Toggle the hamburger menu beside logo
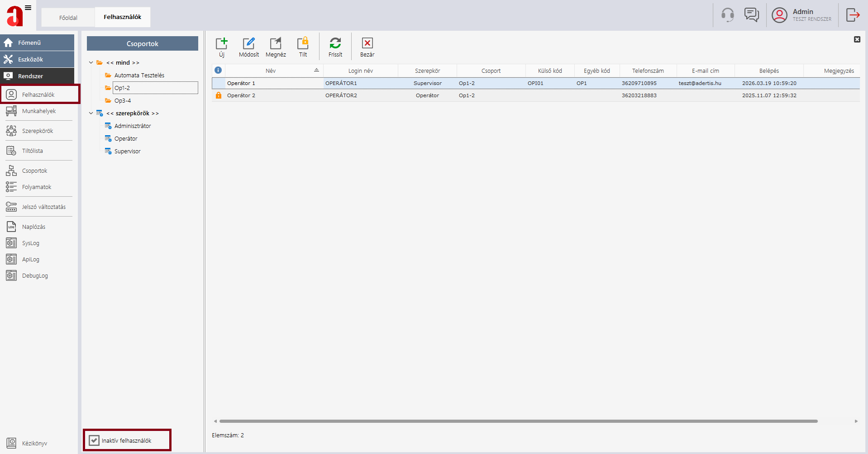 pos(28,8)
